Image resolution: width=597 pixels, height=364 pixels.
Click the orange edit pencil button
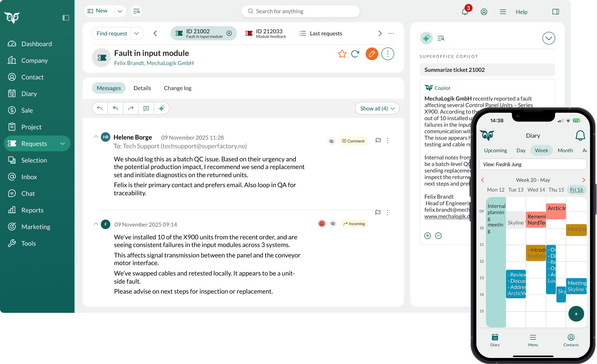pyautogui.click(x=372, y=54)
